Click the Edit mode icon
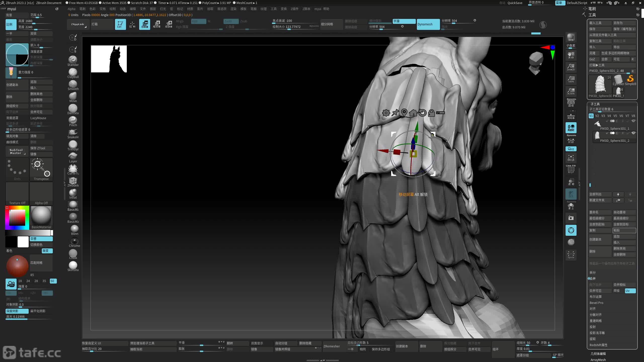Viewport: 644px width, 362px height. [120, 24]
